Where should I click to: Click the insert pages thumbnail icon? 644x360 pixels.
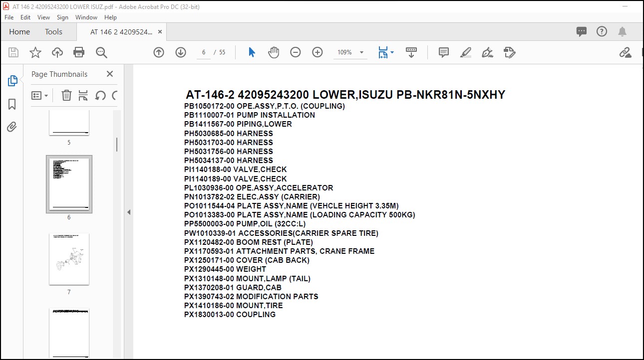(x=83, y=95)
